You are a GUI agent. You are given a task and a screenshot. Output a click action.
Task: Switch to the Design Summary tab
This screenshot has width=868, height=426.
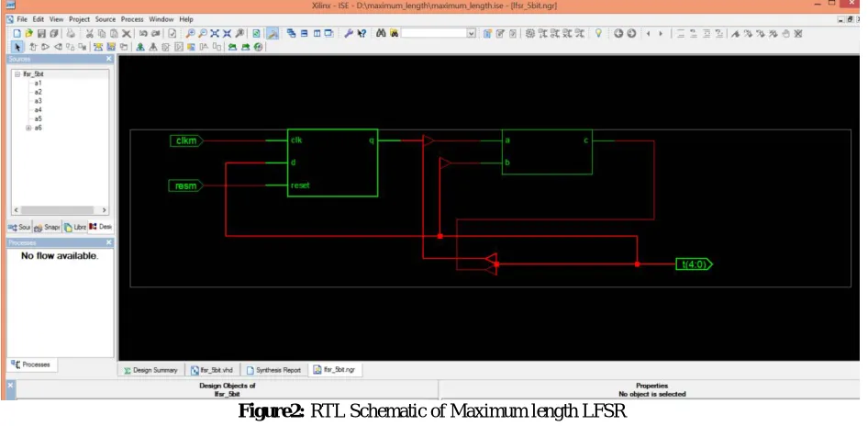pos(151,370)
